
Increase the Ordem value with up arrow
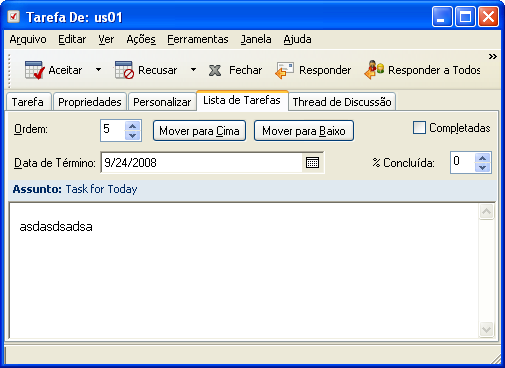[x=133, y=126]
